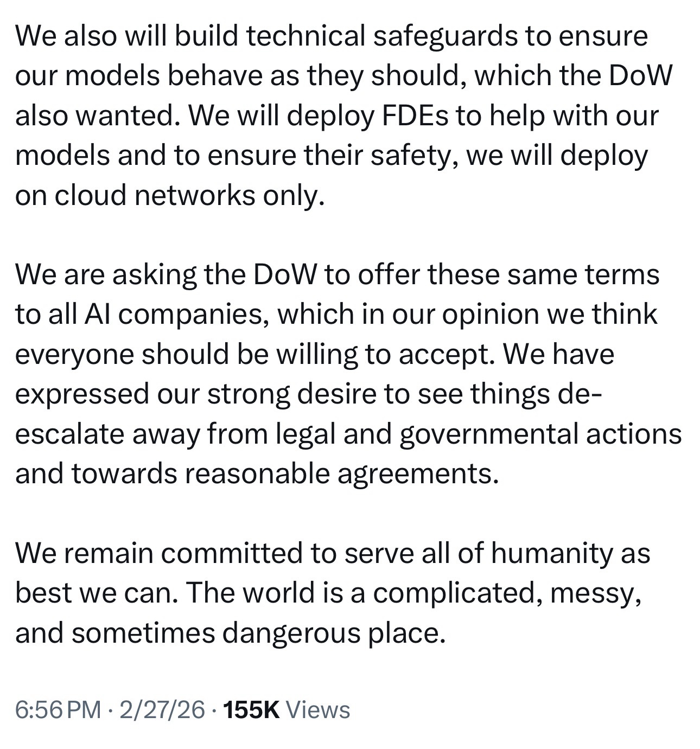Click the final paragraph about serving humanity
700x749 pixels.
click(x=331, y=593)
